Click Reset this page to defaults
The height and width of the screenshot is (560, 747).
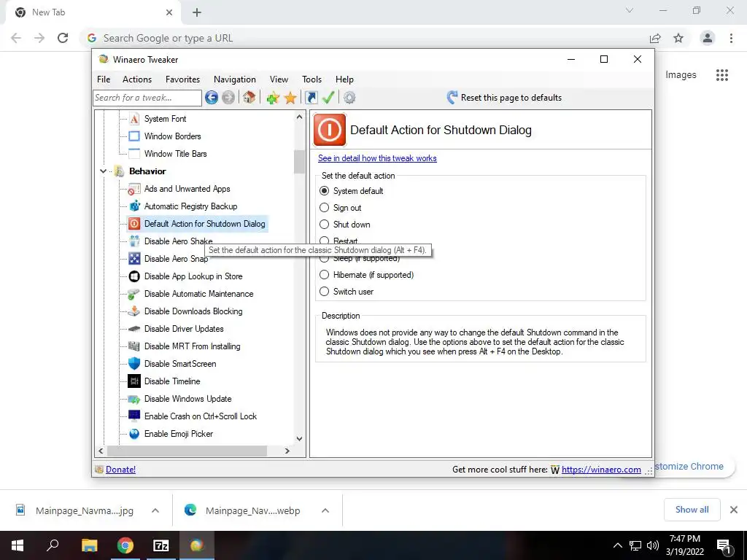click(504, 98)
